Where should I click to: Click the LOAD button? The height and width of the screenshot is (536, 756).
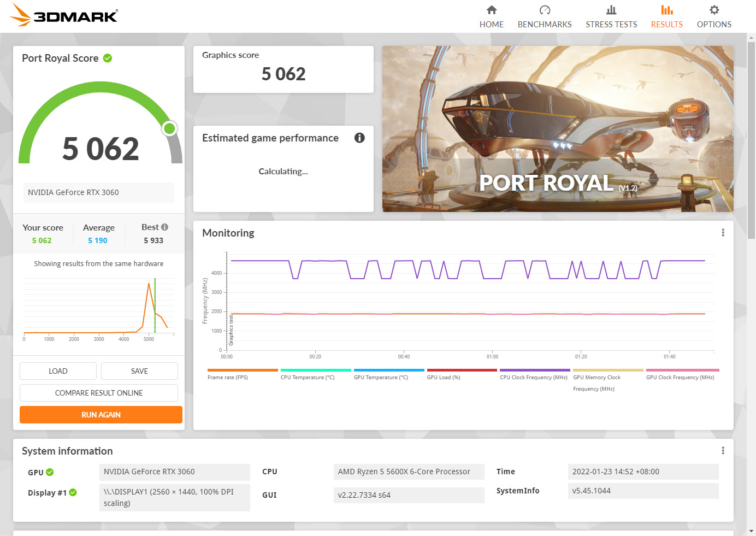[x=58, y=371]
